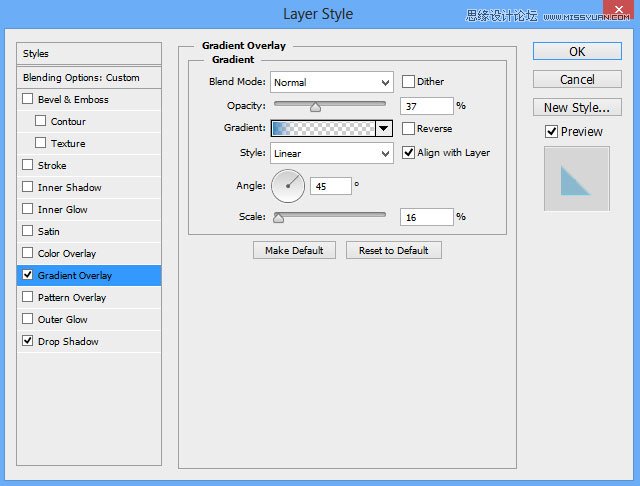Open the Drop Shadow settings row

89,342
